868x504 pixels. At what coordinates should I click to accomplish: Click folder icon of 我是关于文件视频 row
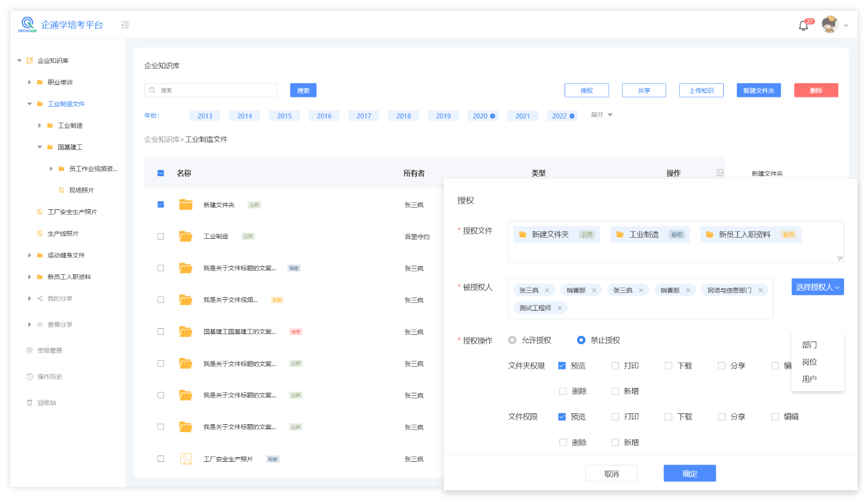point(186,300)
